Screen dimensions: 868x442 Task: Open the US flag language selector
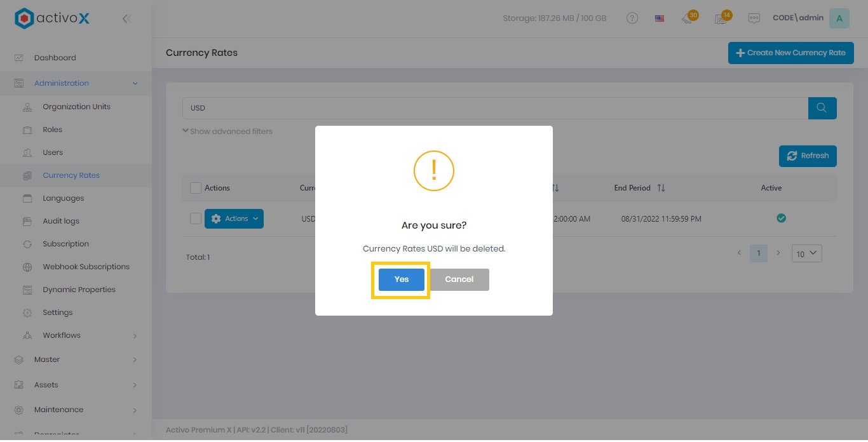coord(660,18)
